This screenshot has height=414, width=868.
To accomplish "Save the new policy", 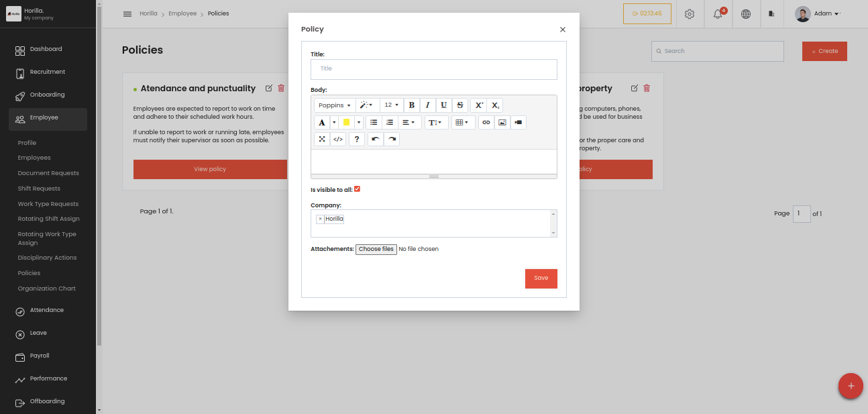I will tap(541, 278).
